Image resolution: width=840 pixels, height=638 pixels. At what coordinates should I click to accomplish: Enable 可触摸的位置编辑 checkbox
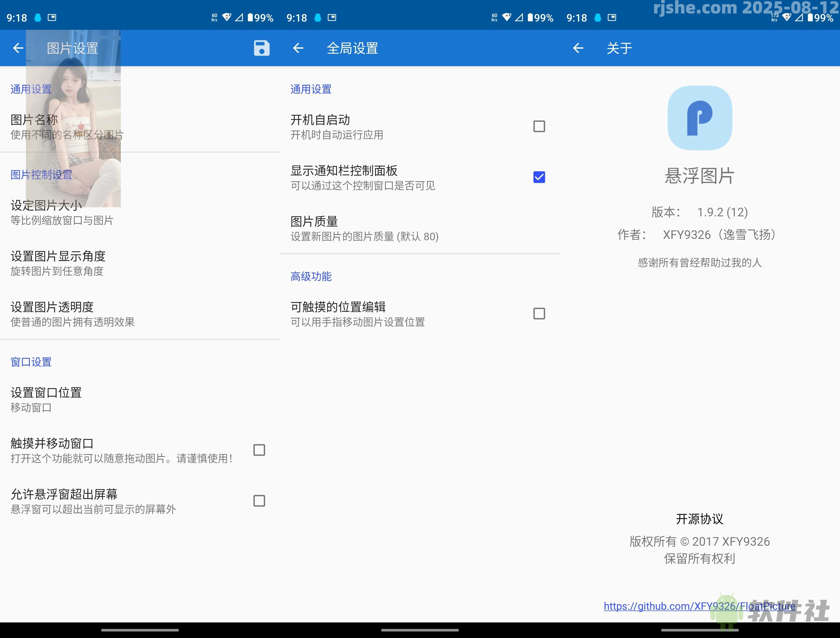539,313
